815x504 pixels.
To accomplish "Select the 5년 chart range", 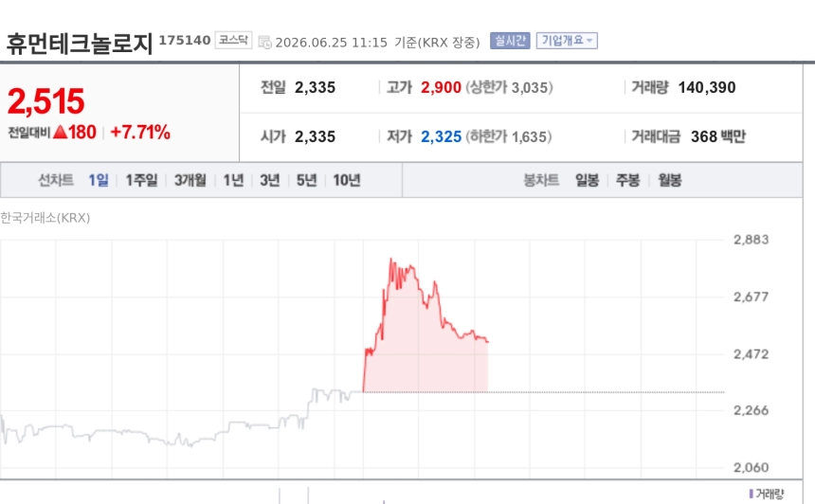I will click(x=306, y=180).
